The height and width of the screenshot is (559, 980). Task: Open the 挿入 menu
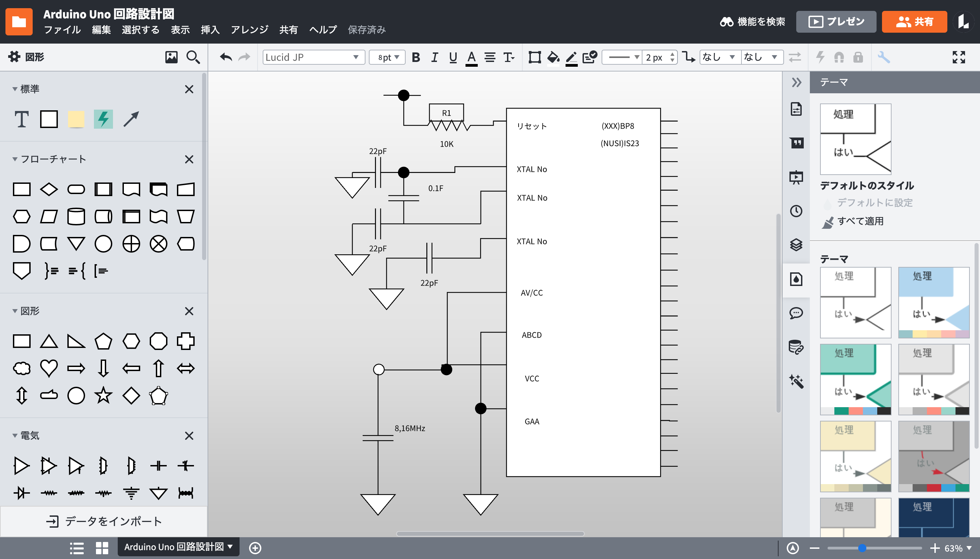coord(210,30)
